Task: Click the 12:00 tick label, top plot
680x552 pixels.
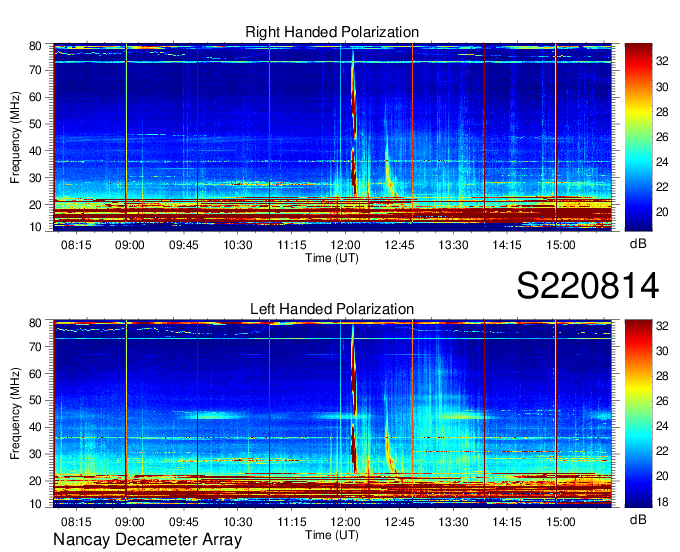Action: 345,245
